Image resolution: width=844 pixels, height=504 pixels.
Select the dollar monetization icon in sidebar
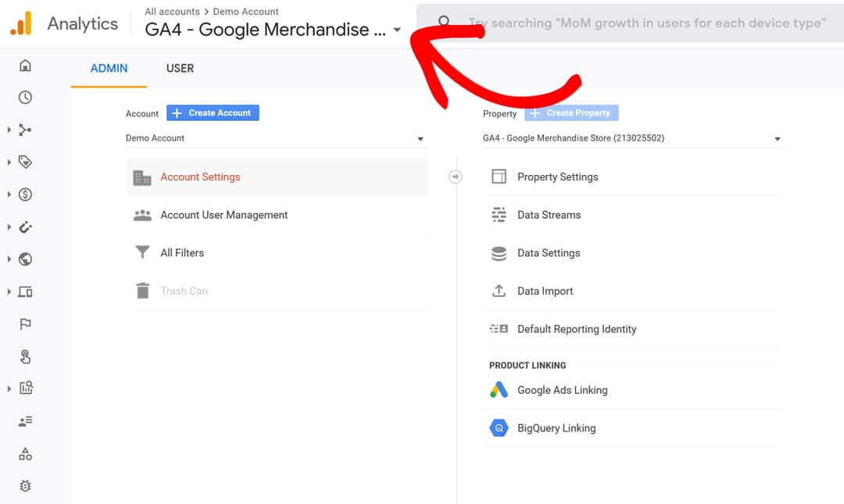point(24,194)
